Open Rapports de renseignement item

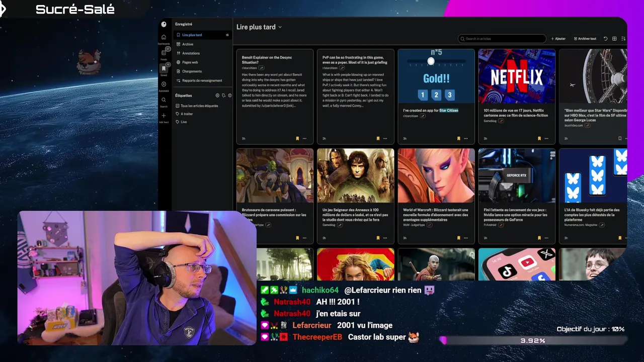202,80
